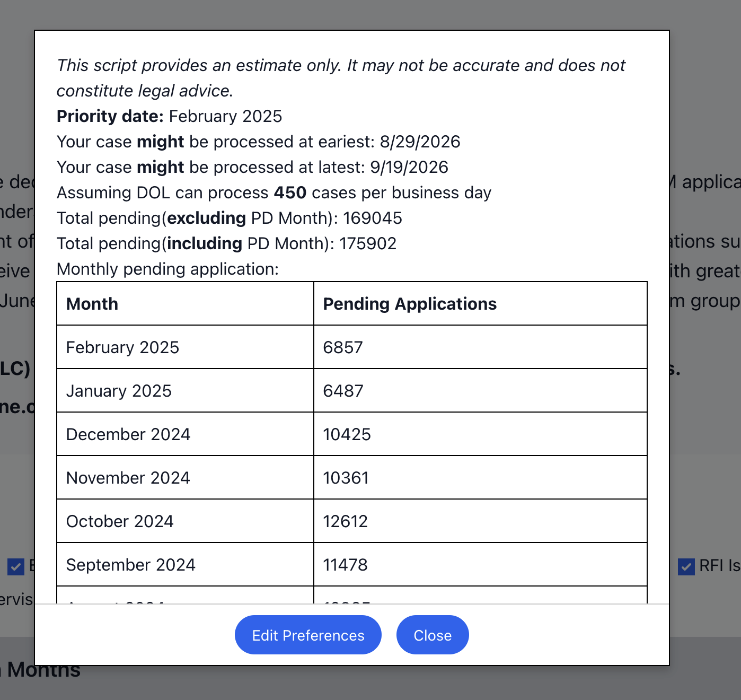Click the Pending Applications column header
The height and width of the screenshot is (700, 741).
[x=410, y=304]
